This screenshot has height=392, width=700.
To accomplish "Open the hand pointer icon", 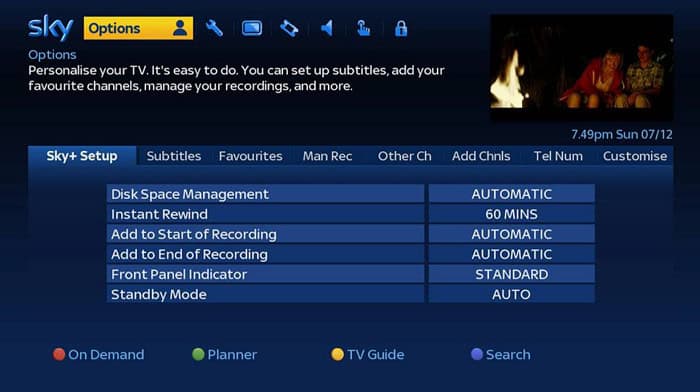I will pyautogui.click(x=363, y=29).
